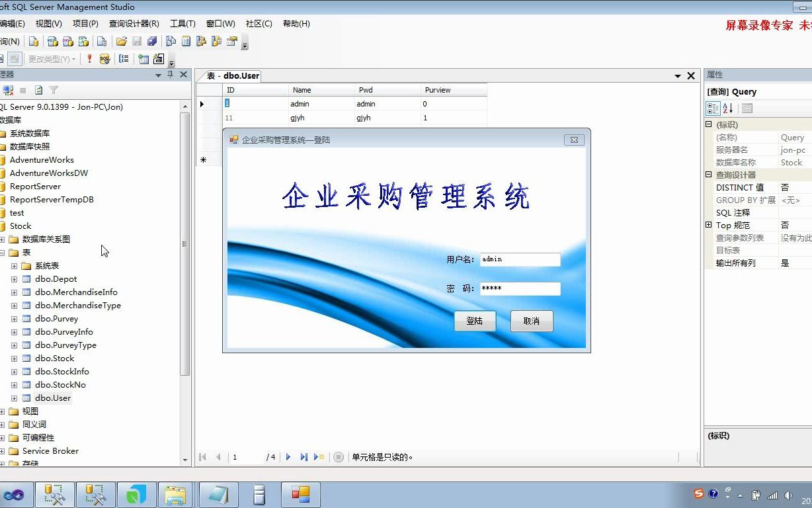The image size is (812, 508).
Task: Click inside the 用户名 input field
Action: click(x=520, y=259)
